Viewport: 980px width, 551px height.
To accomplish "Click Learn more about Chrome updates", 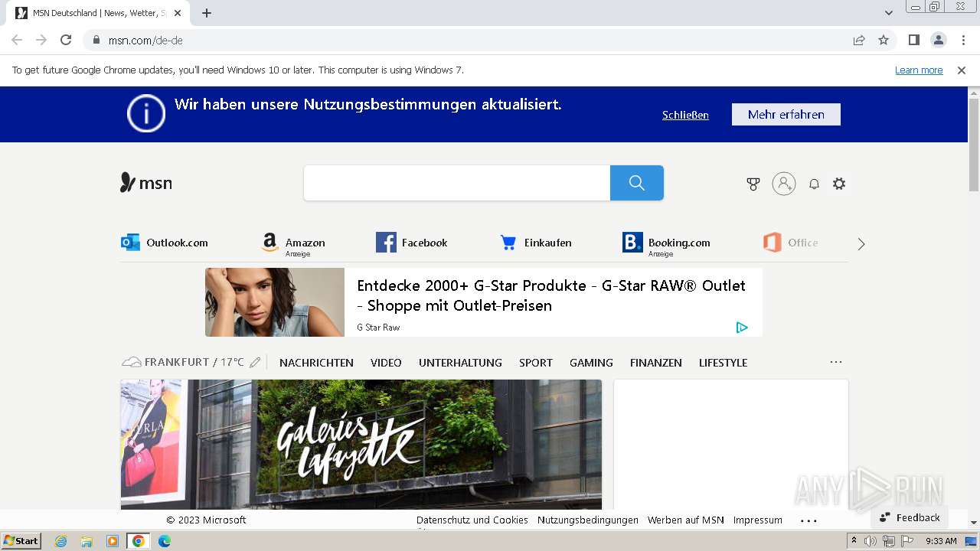I will [x=919, y=70].
